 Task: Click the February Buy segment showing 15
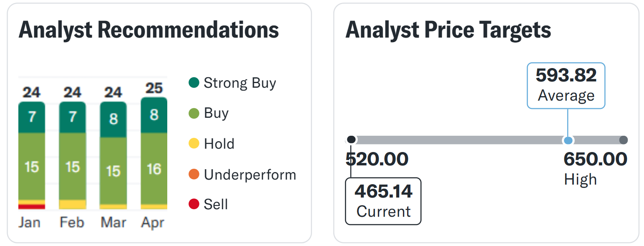[x=73, y=166]
